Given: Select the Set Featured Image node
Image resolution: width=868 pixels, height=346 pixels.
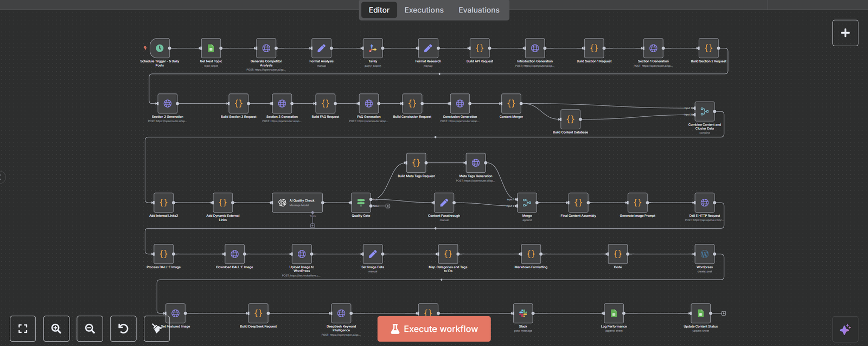Looking at the screenshot, I should [x=176, y=313].
